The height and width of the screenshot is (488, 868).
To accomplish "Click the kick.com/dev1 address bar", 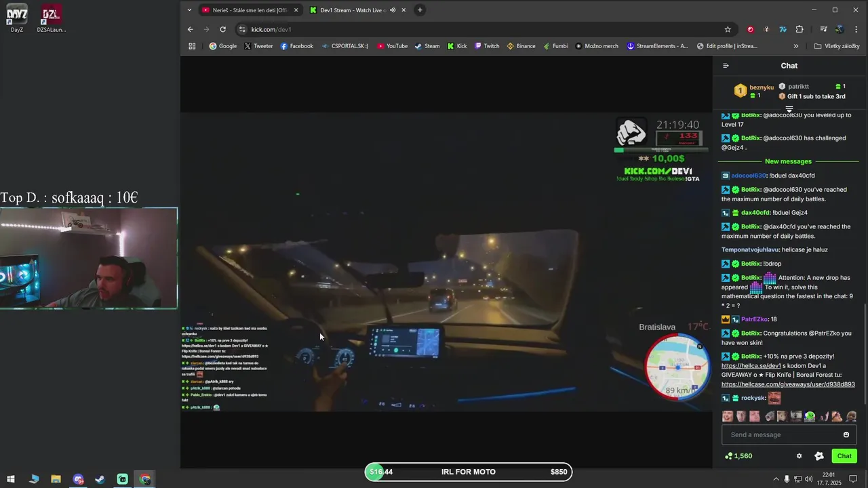I will [481, 29].
